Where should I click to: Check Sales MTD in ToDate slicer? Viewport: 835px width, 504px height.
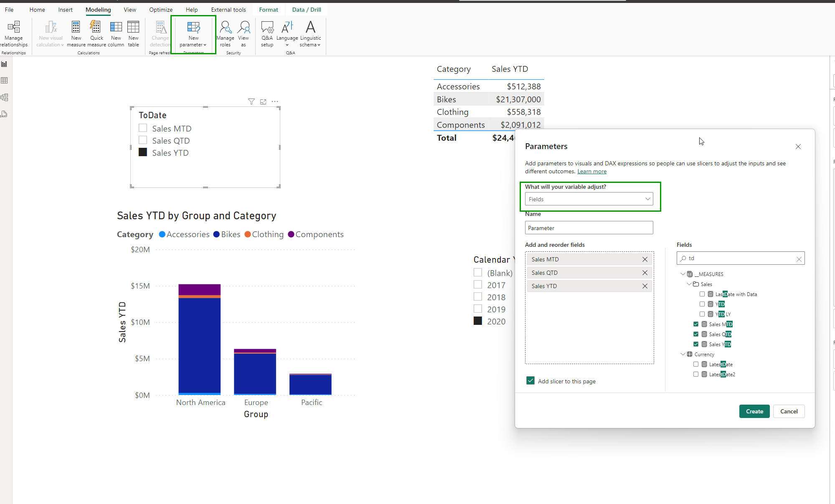point(143,128)
